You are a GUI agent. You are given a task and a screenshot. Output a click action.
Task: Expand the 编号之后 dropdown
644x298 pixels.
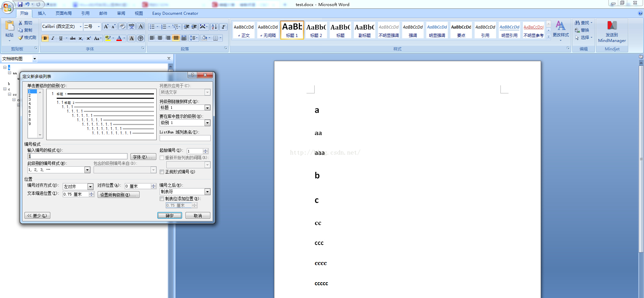click(x=207, y=192)
